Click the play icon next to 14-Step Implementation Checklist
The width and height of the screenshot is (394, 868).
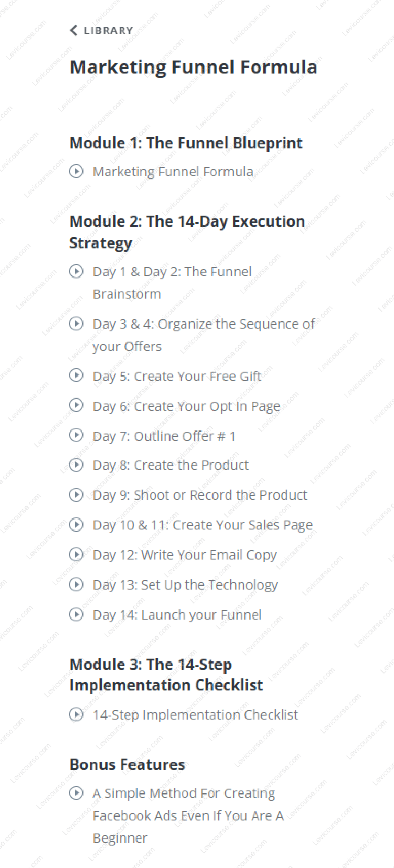(76, 715)
